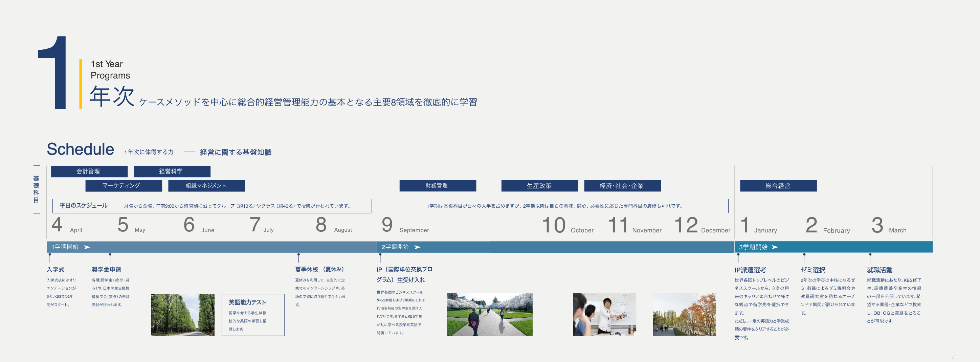Select the 生産政策 subject block
The width and height of the screenshot is (980, 362).
(x=539, y=185)
